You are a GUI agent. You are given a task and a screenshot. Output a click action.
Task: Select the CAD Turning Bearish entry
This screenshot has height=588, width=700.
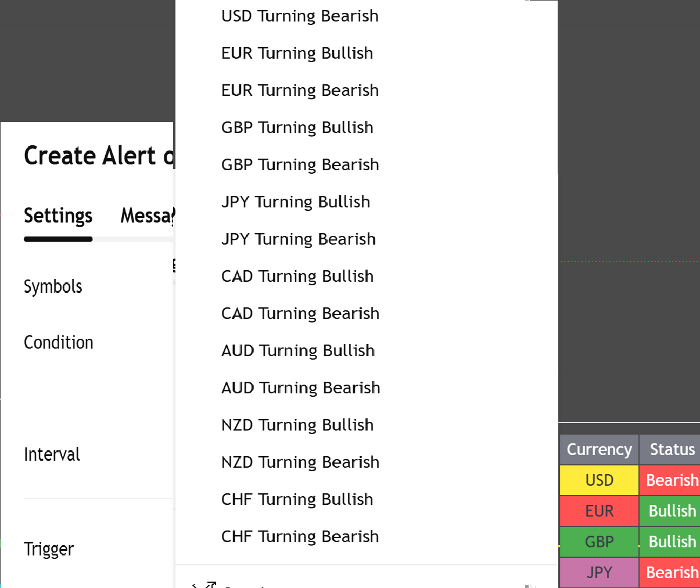(x=300, y=313)
